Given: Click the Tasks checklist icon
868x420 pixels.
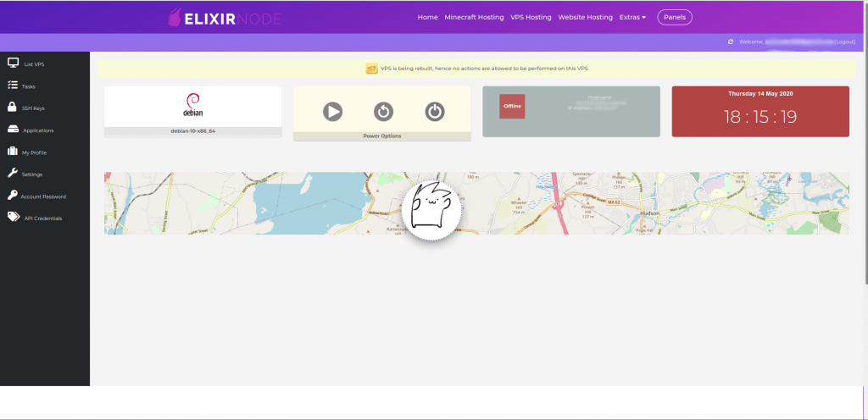Looking at the screenshot, I should tap(13, 86).
